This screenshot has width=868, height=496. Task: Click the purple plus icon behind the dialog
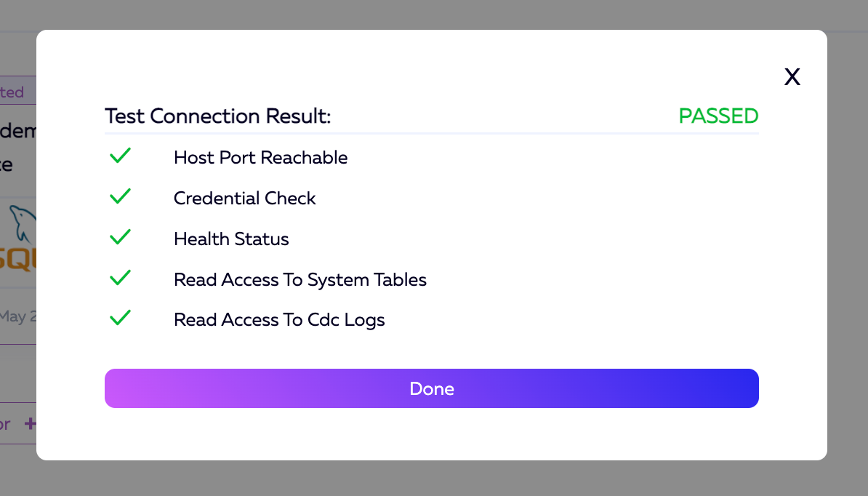tap(30, 423)
